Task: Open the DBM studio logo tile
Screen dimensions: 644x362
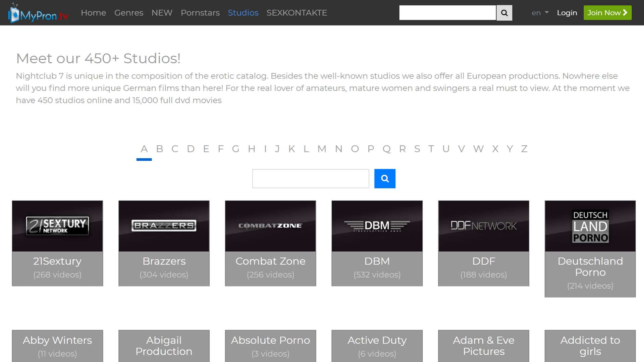Action: (377, 226)
